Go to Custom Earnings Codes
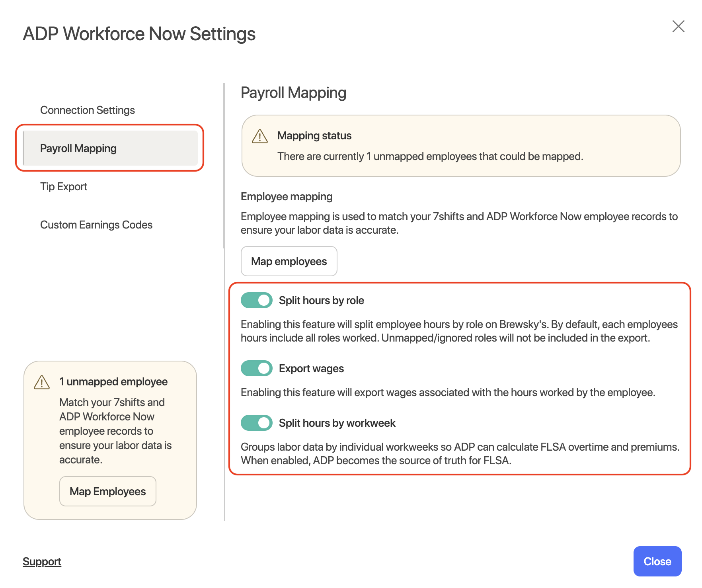This screenshot has width=702, height=588. tap(96, 225)
